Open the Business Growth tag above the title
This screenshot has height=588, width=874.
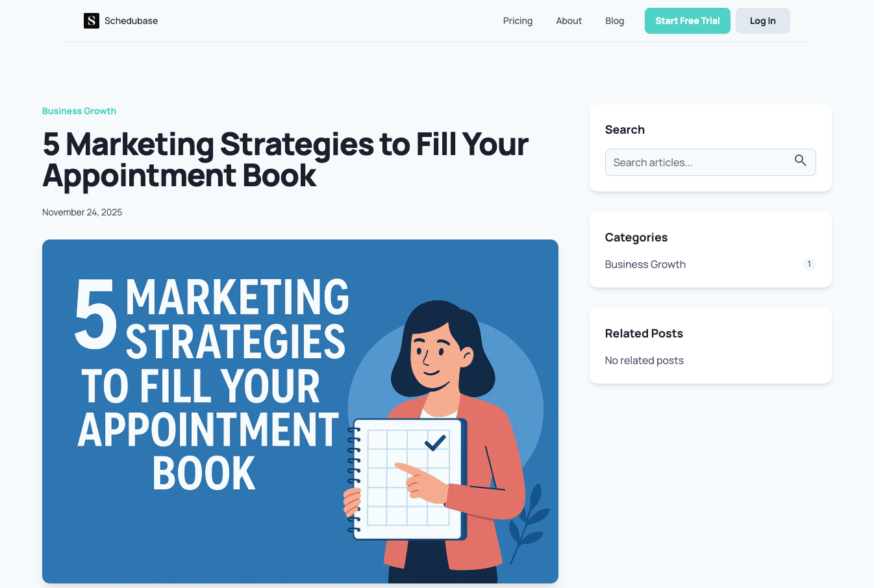click(x=79, y=111)
